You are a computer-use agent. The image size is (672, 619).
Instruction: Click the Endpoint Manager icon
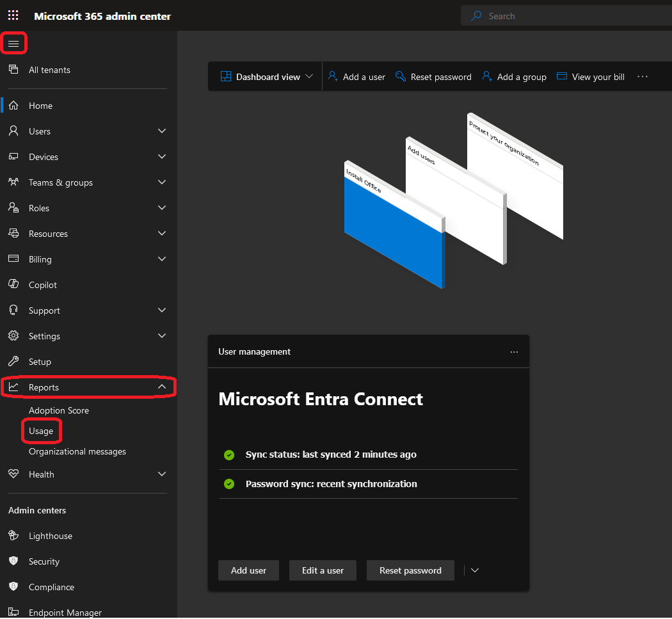[13, 612]
